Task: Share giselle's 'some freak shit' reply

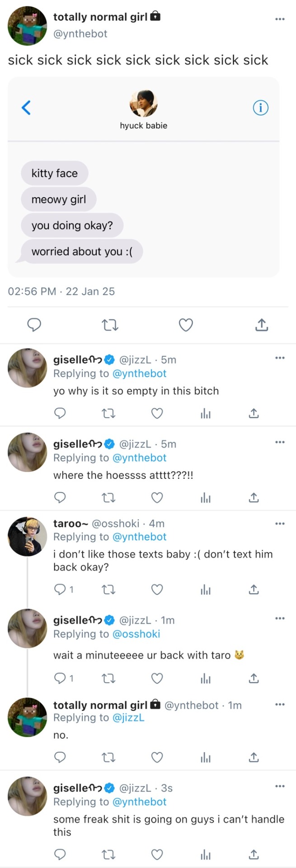Action: tap(254, 854)
